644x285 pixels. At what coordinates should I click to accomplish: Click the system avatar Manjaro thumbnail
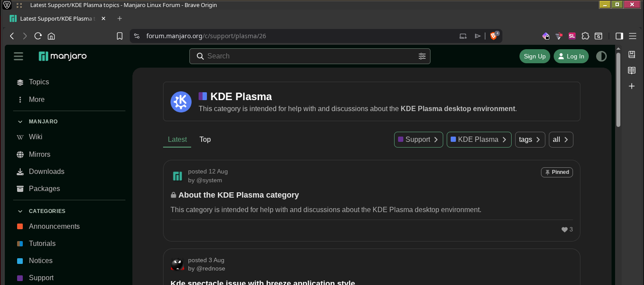177,176
